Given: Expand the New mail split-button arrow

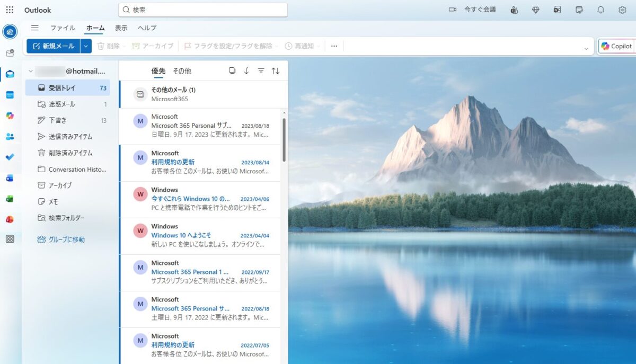Looking at the screenshot, I should click(x=85, y=46).
